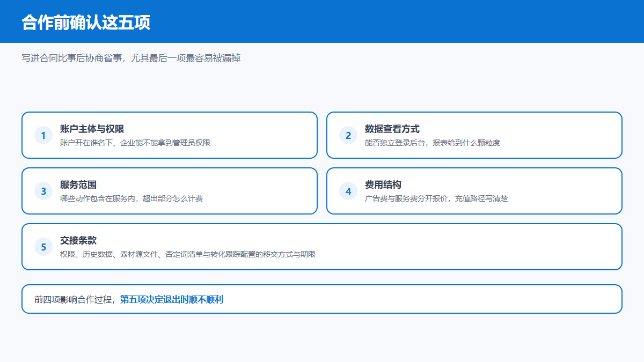644x362 pixels.
Task: Select the heading 交接条款
Action: click(78, 241)
